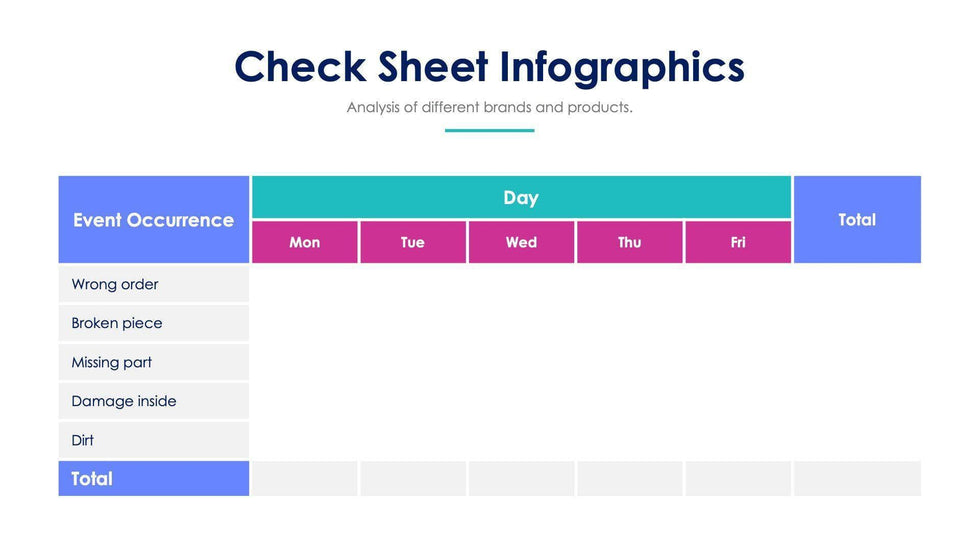Viewport: 980px width, 551px height.
Task: Select the blue Total column header
Action: click(857, 220)
